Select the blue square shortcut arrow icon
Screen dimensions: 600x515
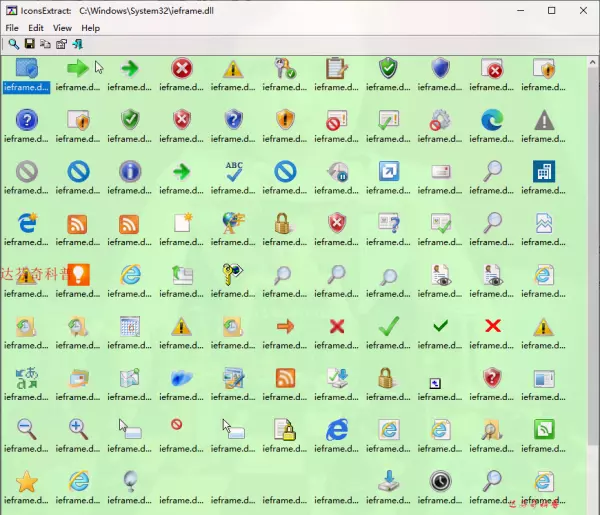point(389,171)
